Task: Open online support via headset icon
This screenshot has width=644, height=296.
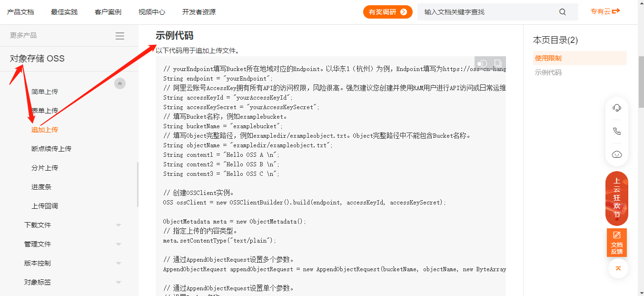Action: click(617, 108)
